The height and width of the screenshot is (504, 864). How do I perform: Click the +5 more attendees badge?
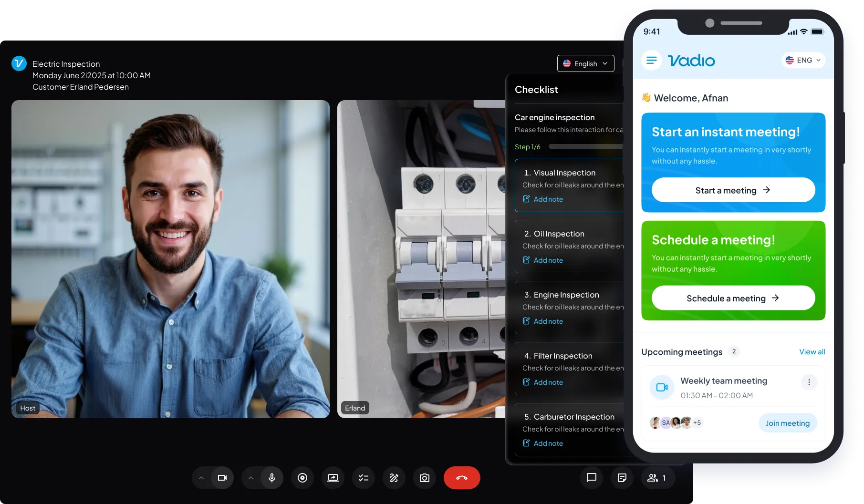point(697,422)
